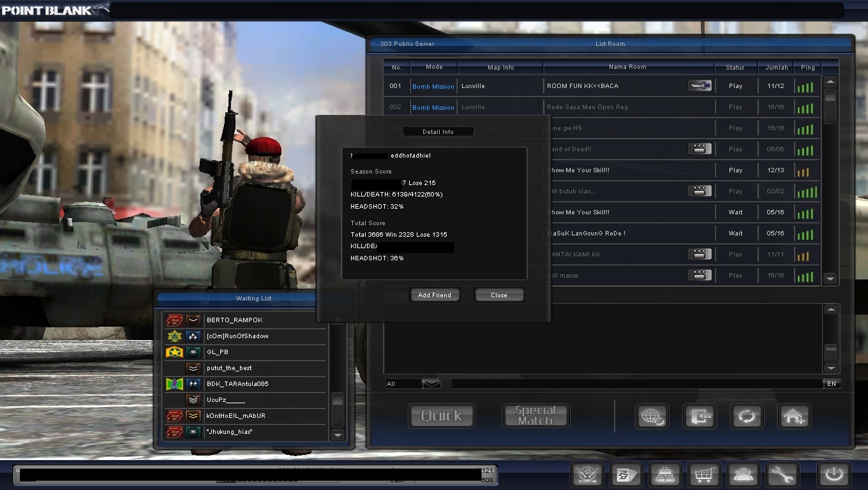Viewport: 868px width, 490px height.
Task: Click room list scroll up arrow
Action: (830, 82)
